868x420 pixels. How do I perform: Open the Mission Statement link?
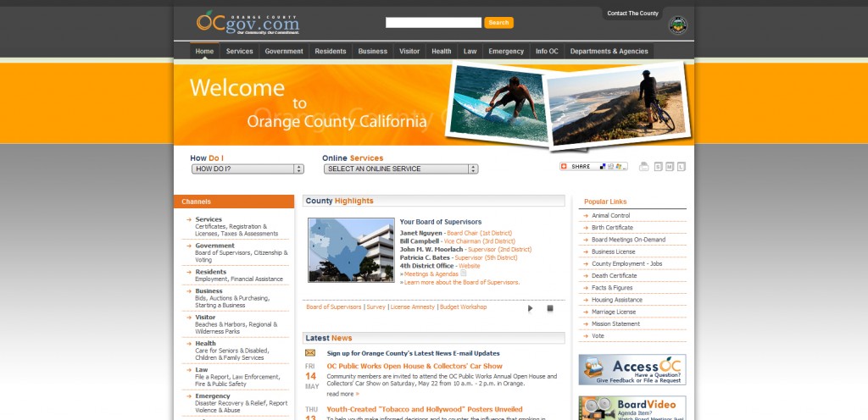[x=615, y=323]
